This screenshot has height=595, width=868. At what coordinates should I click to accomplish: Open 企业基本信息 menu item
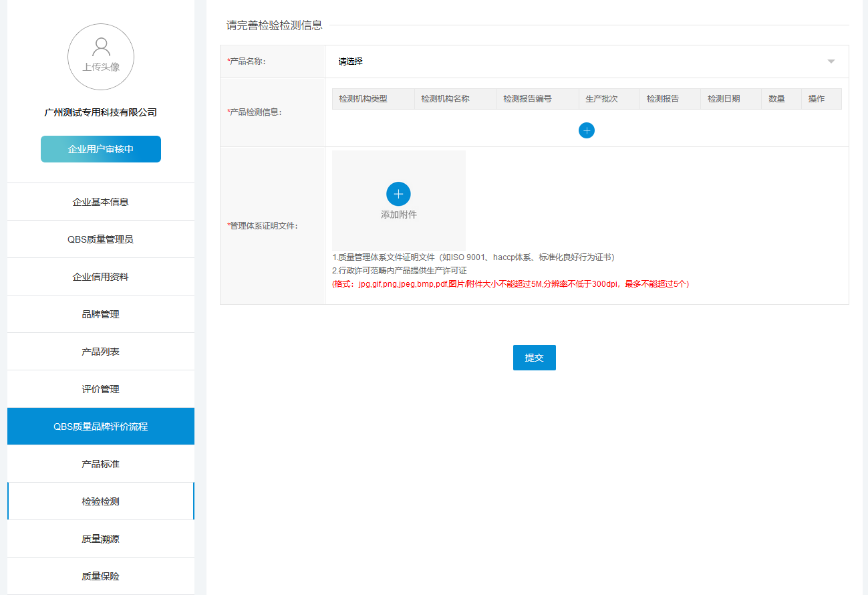[101, 202]
